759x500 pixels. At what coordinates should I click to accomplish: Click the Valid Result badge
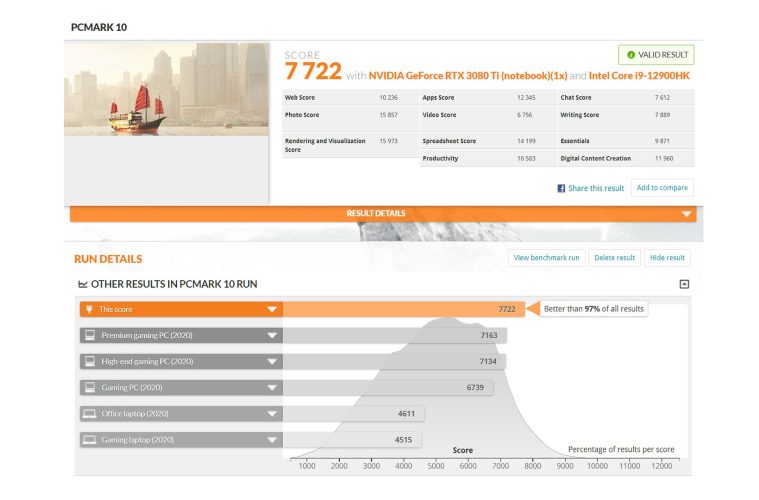tap(656, 55)
